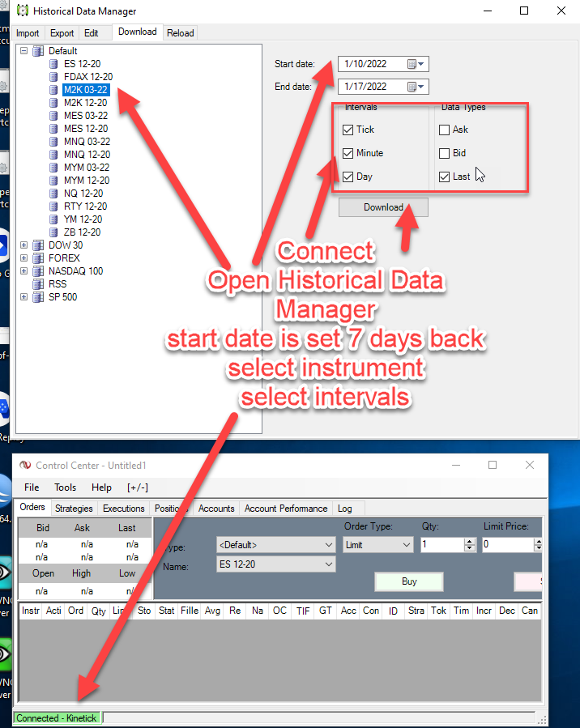The width and height of the screenshot is (580, 728).
Task: Increase quantity with Qty up arrow
Action: point(469,542)
